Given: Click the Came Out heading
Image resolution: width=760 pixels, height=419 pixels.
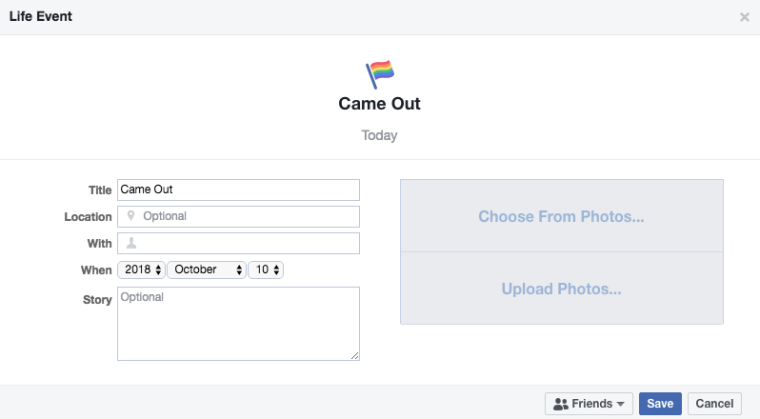Looking at the screenshot, I should [x=380, y=103].
